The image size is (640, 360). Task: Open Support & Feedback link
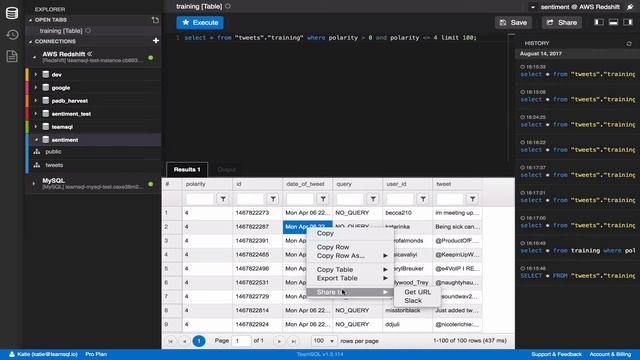point(556,354)
